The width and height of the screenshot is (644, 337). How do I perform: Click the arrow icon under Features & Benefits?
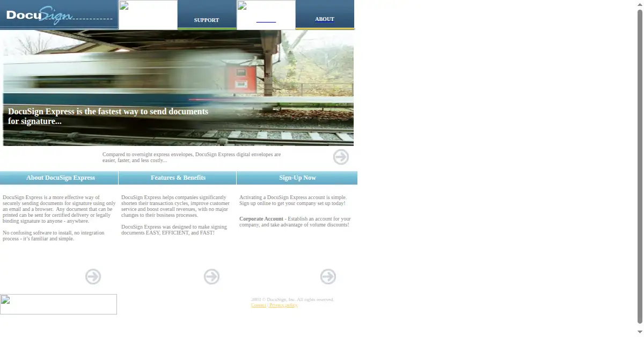pos(211,276)
